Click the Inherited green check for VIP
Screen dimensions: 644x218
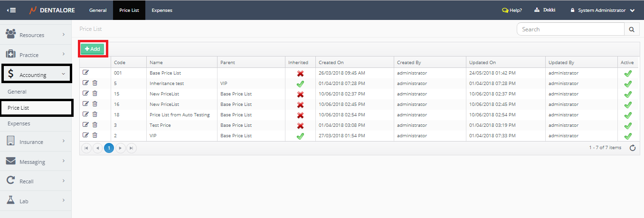(300, 136)
